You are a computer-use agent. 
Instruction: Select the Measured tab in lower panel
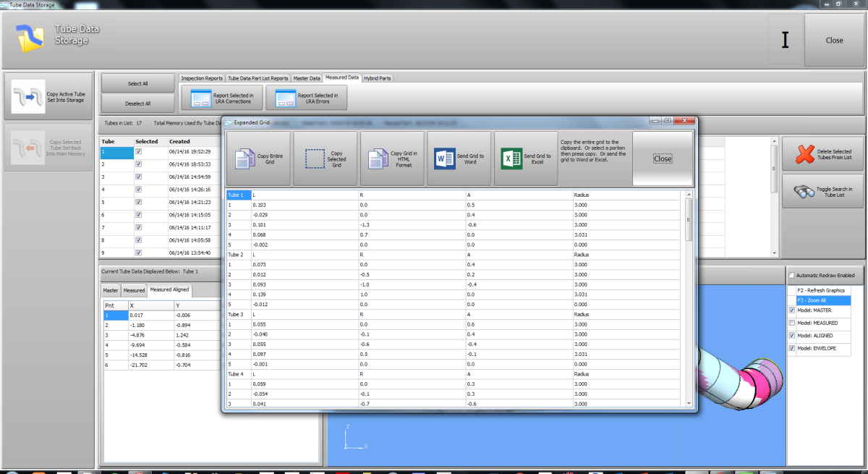point(134,290)
